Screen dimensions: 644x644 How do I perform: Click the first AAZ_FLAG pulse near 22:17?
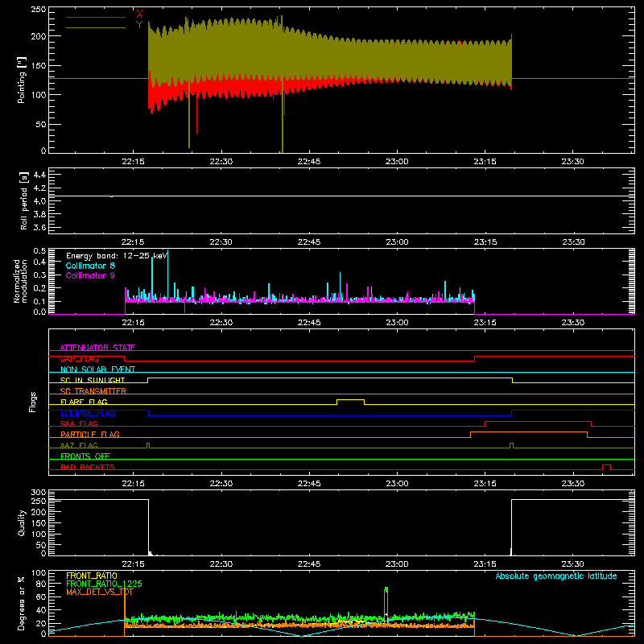click(148, 444)
